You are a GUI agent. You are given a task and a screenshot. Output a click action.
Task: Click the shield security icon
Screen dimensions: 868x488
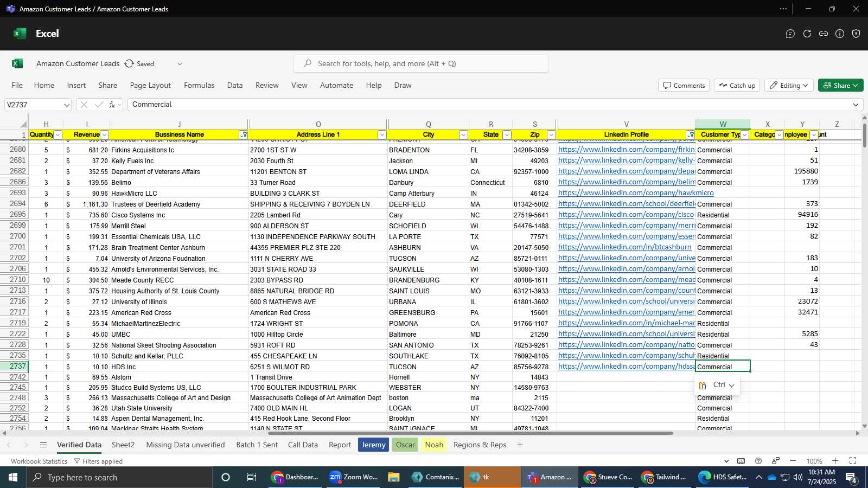[856, 34]
